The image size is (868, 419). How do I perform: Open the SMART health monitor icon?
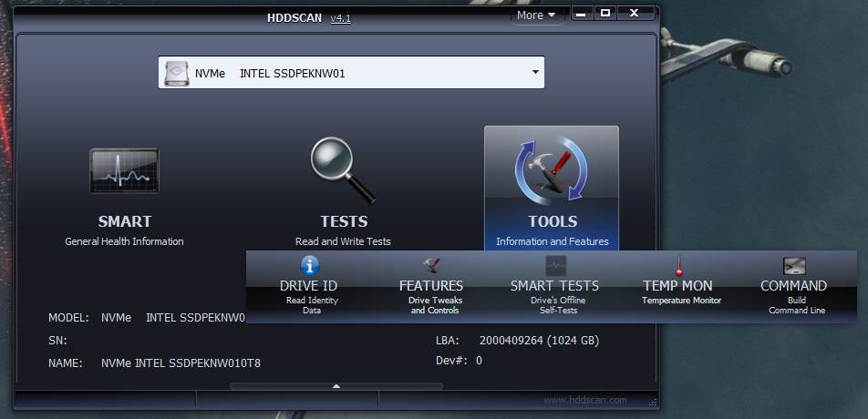coord(125,171)
